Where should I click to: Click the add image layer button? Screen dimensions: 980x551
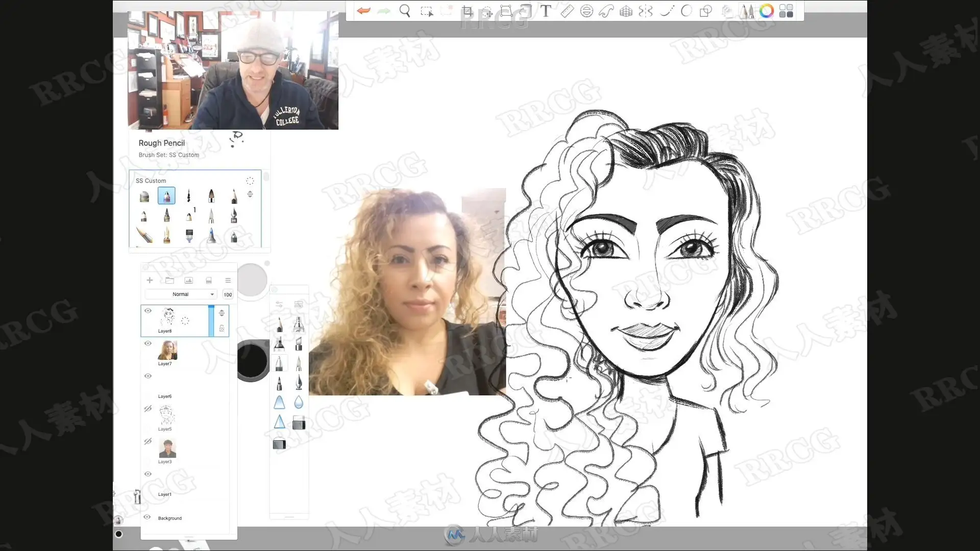189,280
